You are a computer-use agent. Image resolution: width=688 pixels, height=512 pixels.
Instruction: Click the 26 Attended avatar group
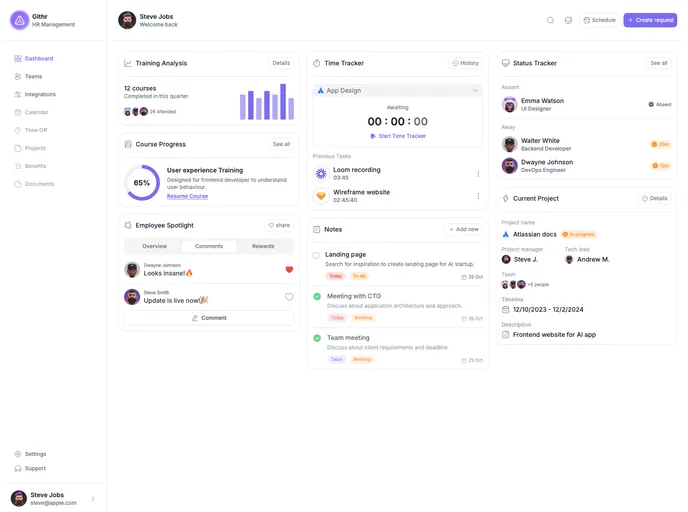[x=136, y=112]
